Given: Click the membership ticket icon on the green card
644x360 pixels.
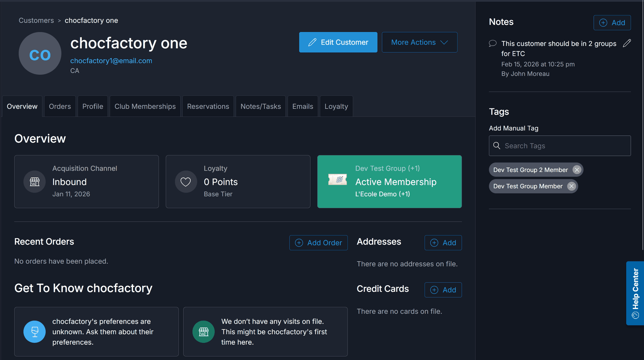Looking at the screenshot, I should tap(338, 180).
